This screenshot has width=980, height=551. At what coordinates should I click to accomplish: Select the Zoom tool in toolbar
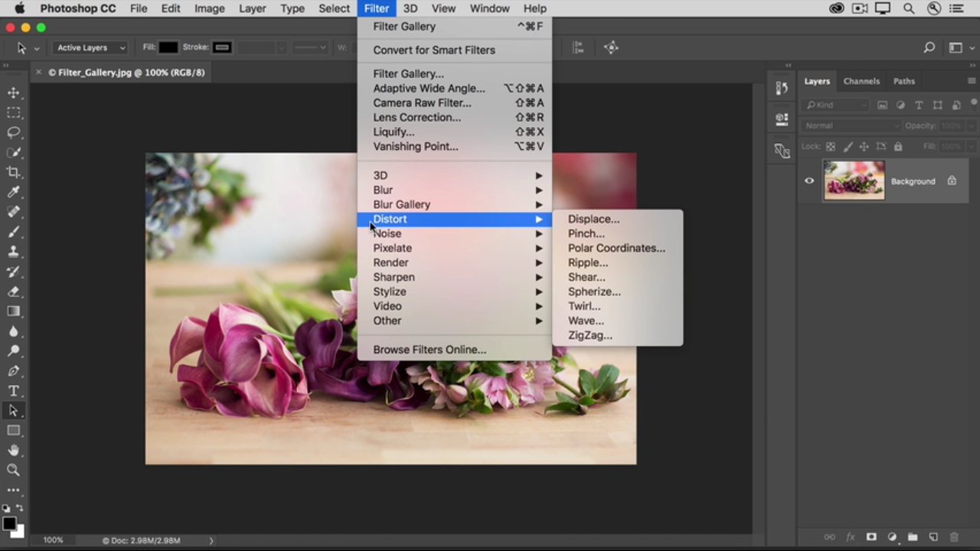point(14,471)
